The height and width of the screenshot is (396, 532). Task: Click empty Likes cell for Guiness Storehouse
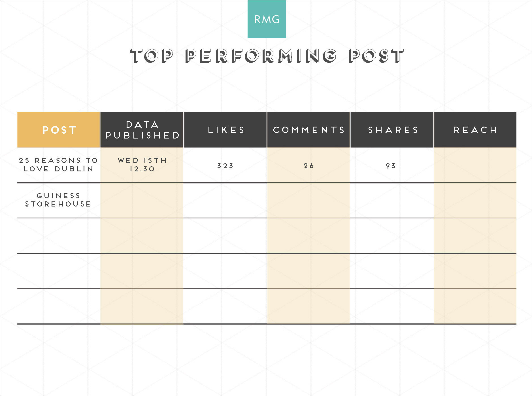[225, 200]
